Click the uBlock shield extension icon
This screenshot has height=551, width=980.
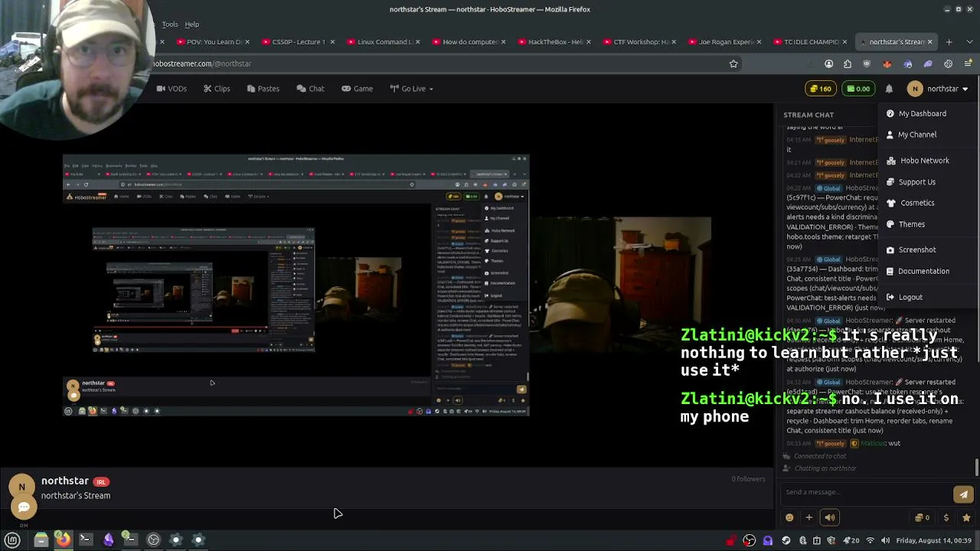coord(867,64)
